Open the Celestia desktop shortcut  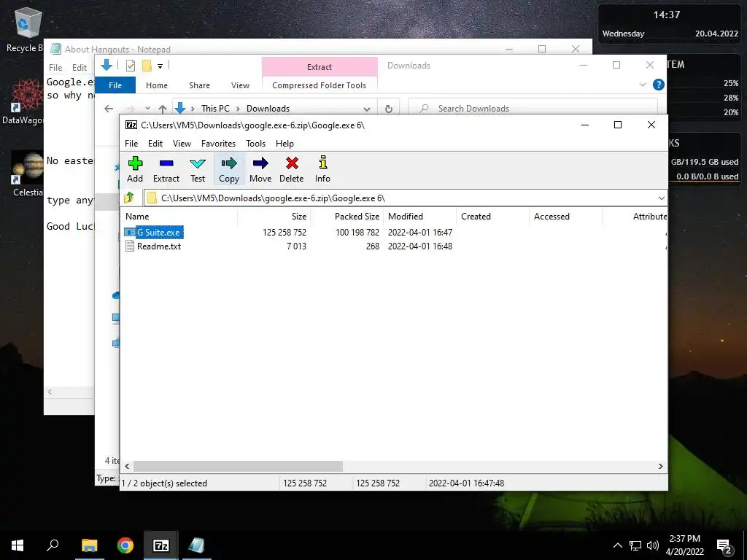(x=27, y=174)
